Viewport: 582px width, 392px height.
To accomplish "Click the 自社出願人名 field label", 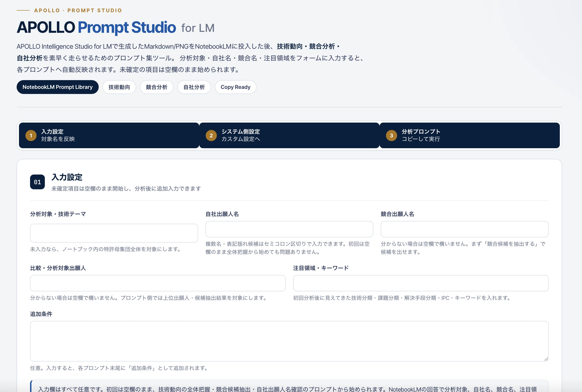I will (222, 214).
